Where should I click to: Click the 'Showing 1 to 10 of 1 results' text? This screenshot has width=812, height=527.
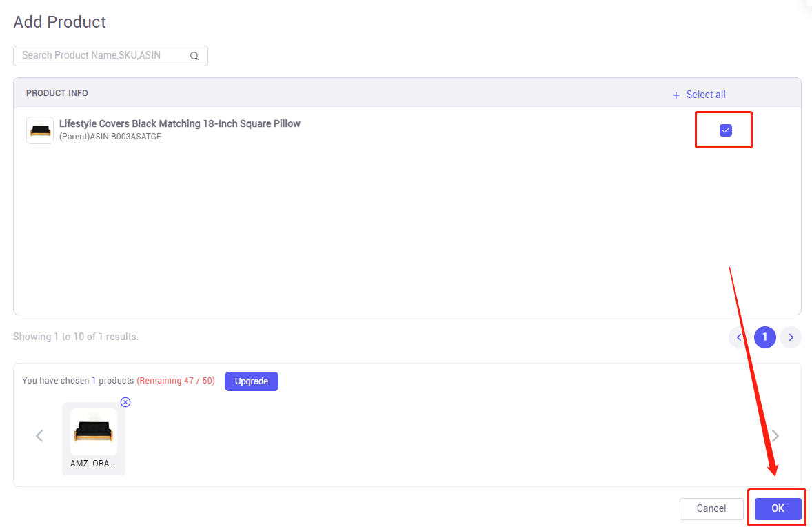(76, 337)
